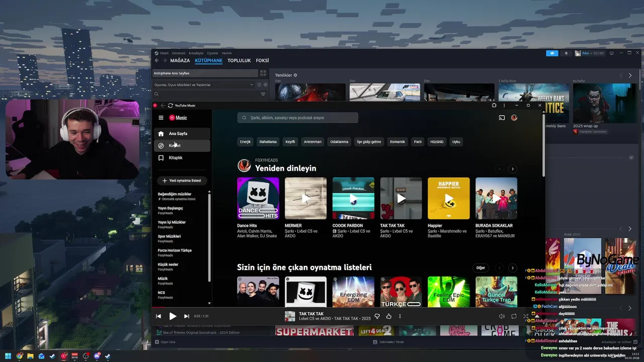The image size is (644, 362).
Task: Toggle shuffle in the player bar
Action: point(526,316)
